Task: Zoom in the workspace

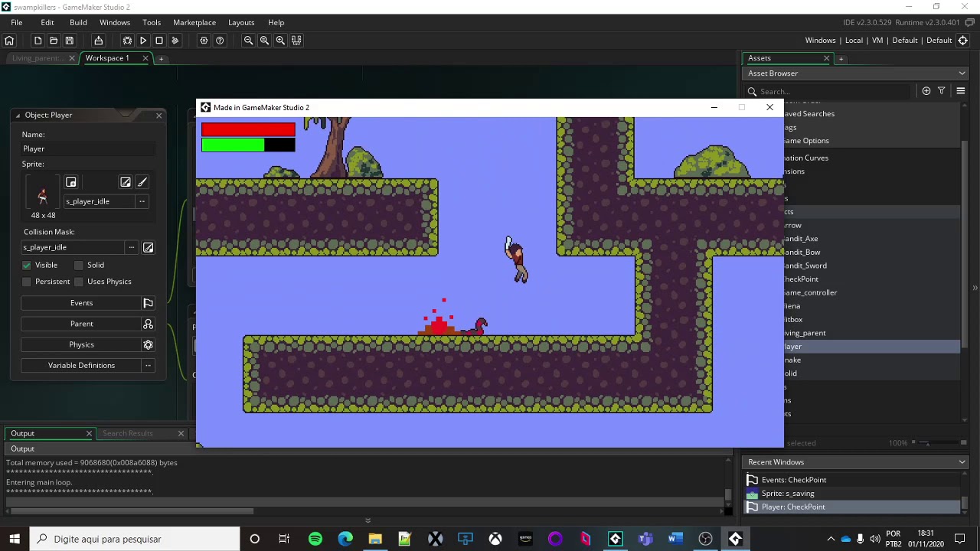Action: coord(280,40)
